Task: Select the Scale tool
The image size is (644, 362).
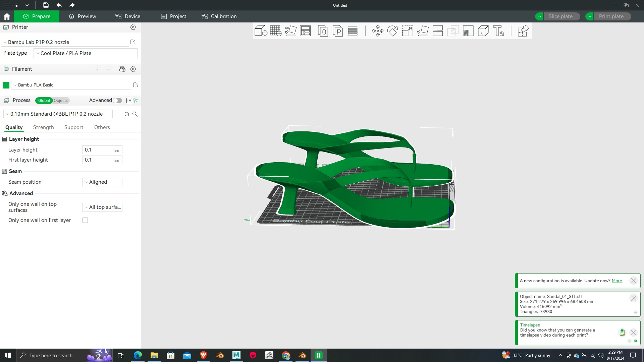Action: pyautogui.click(x=408, y=31)
